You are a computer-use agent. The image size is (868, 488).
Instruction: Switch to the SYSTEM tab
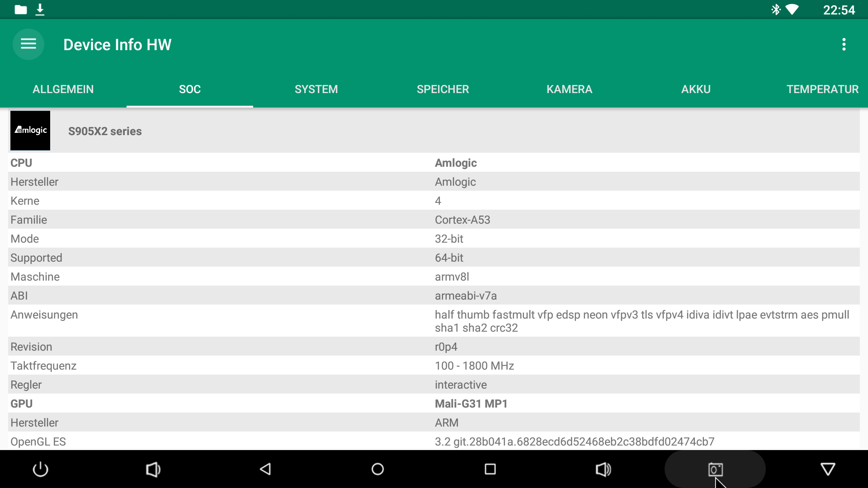pos(316,89)
